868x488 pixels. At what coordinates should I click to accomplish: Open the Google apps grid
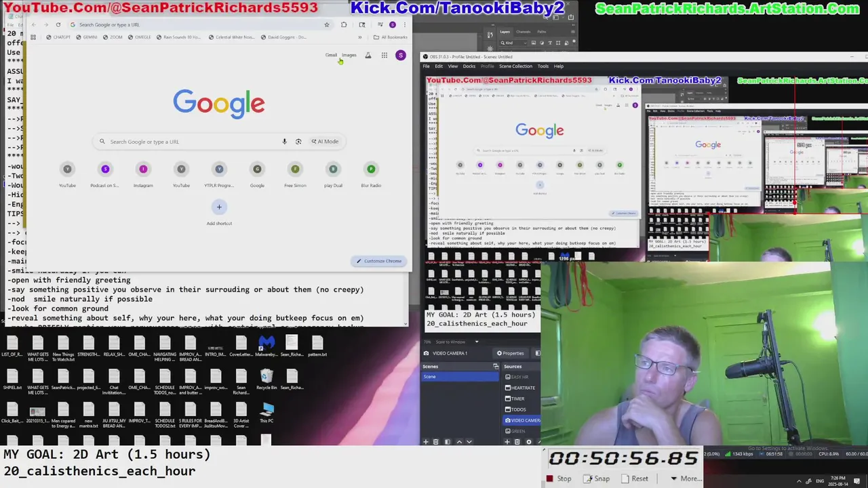(x=384, y=56)
